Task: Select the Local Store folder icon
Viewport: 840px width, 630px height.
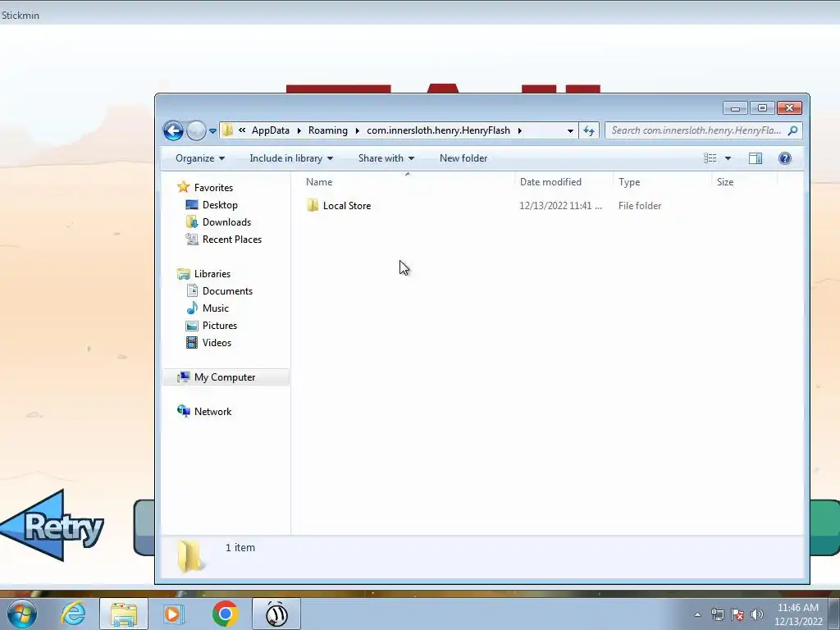Action: coord(313,205)
